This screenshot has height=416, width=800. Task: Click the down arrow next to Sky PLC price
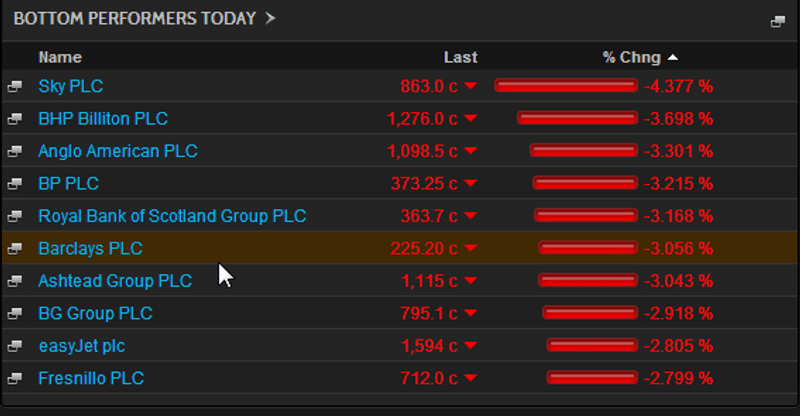(x=470, y=86)
